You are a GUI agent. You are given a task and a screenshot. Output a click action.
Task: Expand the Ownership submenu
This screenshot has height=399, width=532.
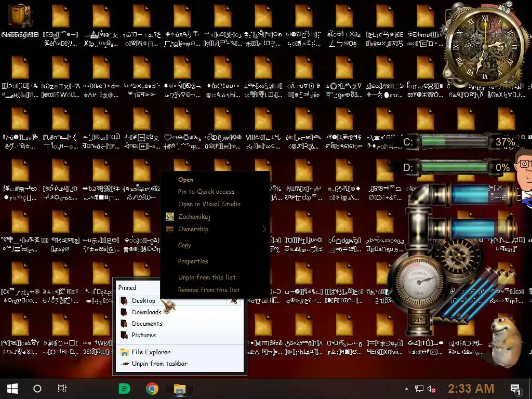pos(216,229)
